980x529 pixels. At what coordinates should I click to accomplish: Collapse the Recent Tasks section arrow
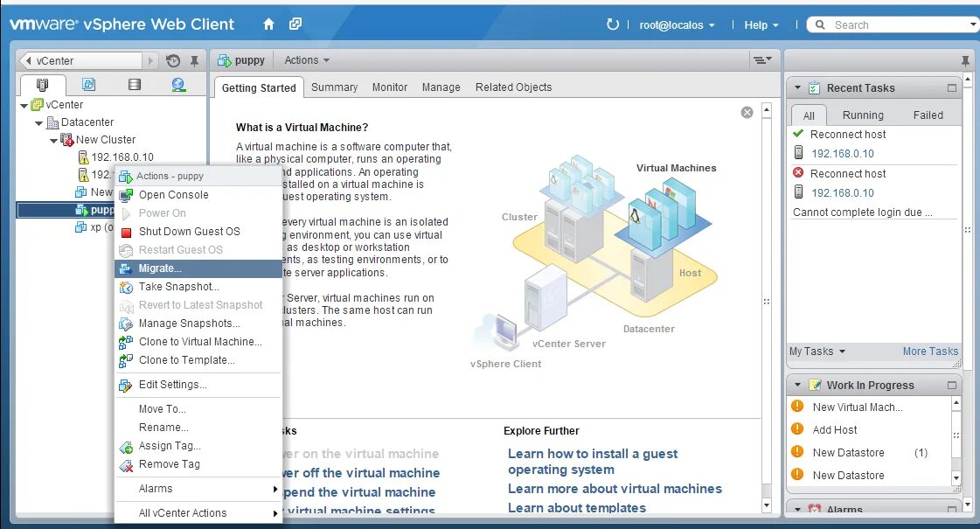coord(797,88)
